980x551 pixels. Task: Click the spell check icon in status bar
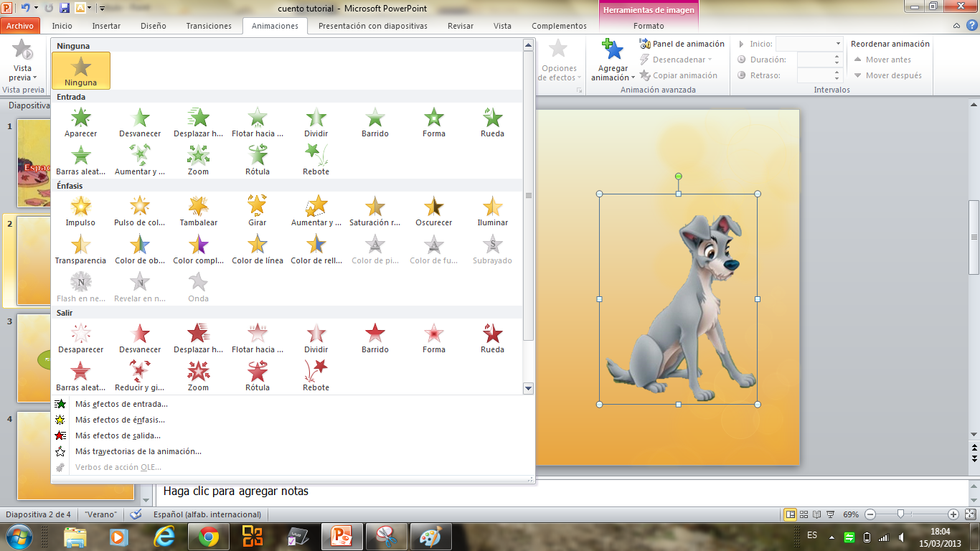point(136,514)
